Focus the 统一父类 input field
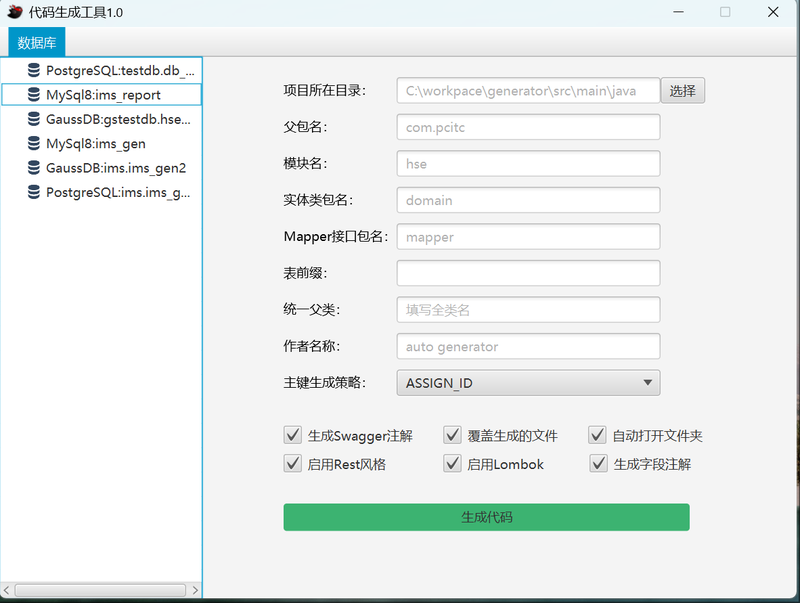 click(x=528, y=310)
